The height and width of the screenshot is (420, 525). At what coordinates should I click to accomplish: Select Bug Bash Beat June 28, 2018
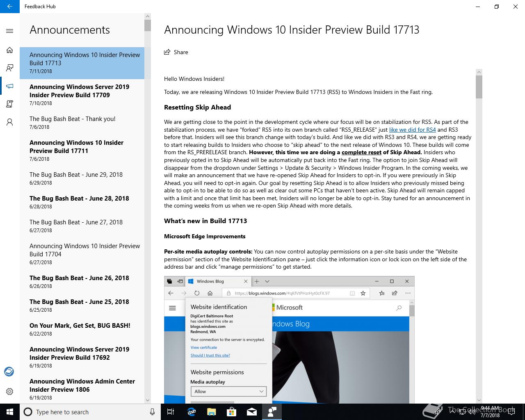click(x=82, y=202)
